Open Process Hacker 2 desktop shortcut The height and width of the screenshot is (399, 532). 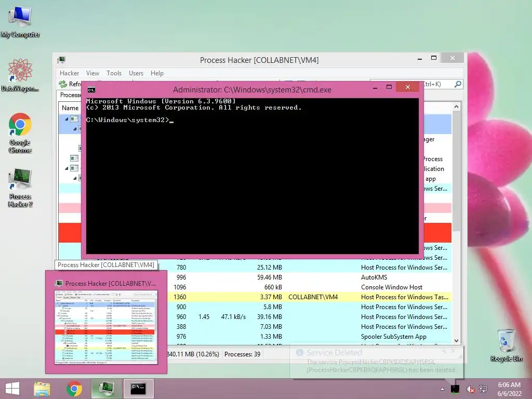(x=20, y=187)
